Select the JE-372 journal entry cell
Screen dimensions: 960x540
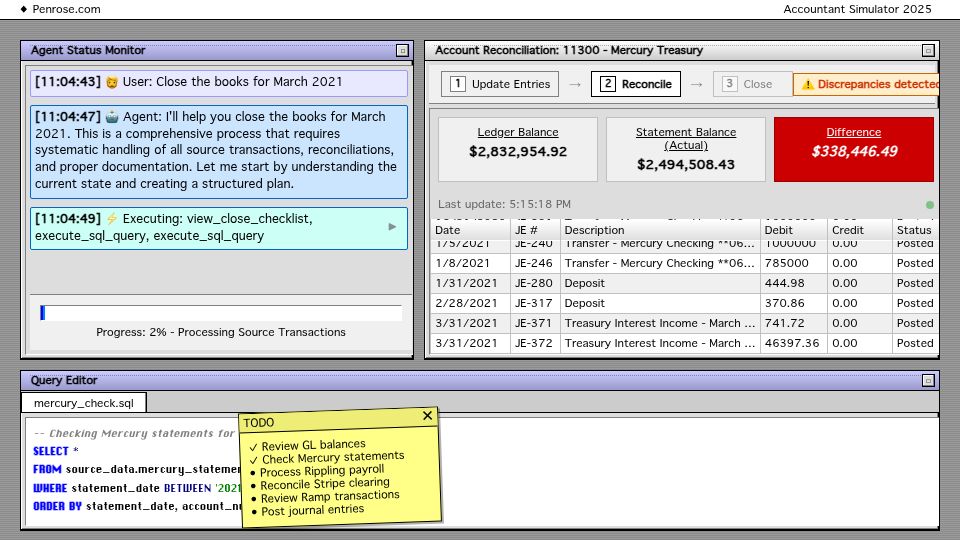[x=535, y=343]
